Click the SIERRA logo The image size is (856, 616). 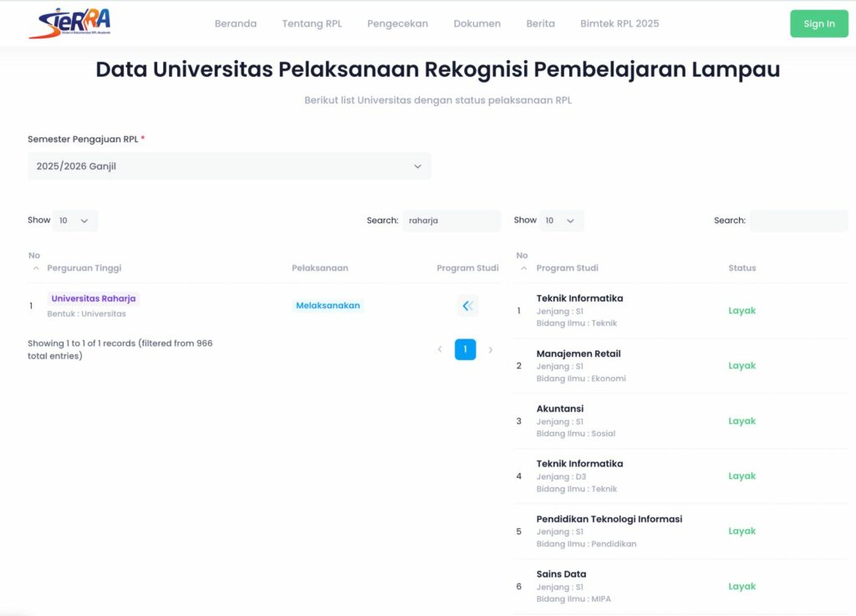point(69,23)
